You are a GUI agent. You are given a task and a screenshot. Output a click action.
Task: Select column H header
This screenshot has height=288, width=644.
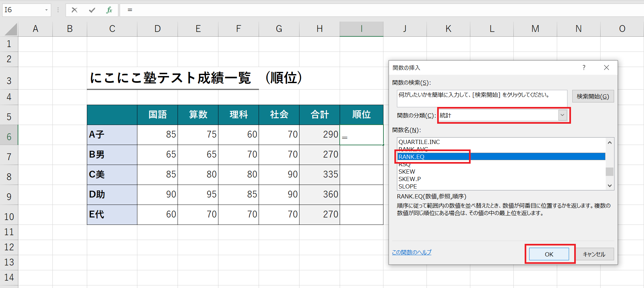(x=319, y=29)
